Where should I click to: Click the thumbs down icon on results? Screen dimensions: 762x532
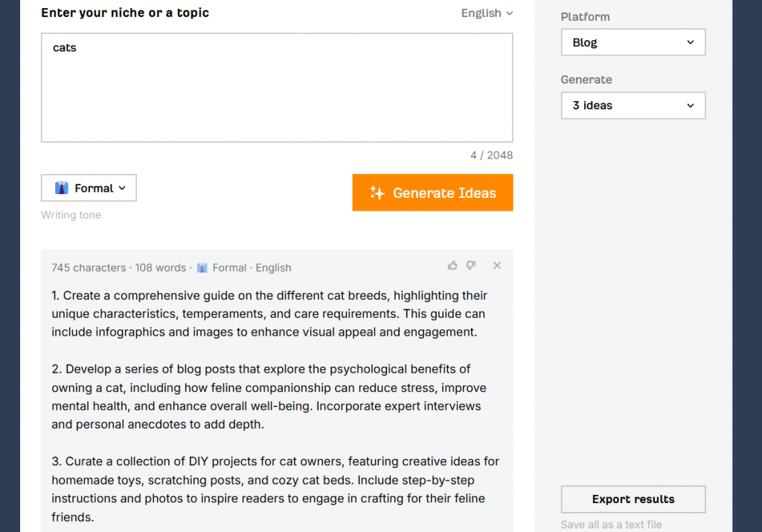tap(470, 266)
